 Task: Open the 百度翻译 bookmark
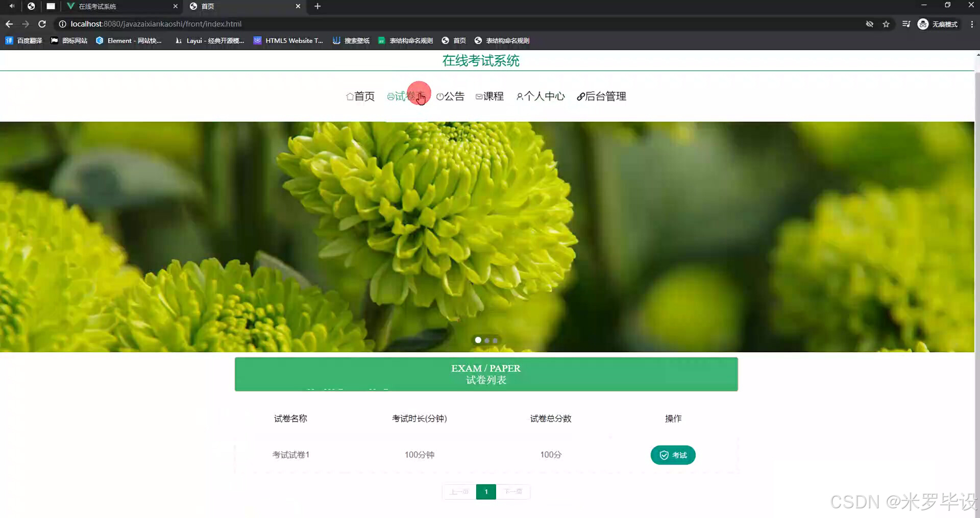(x=24, y=40)
